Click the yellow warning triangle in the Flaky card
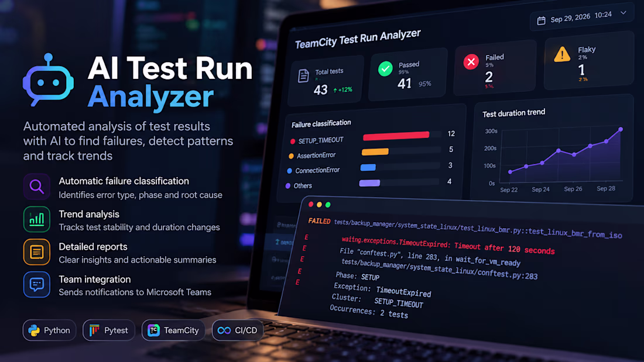The width and height of the screenshot is (644, 362). pyautogui.click(x=562, y=54)
